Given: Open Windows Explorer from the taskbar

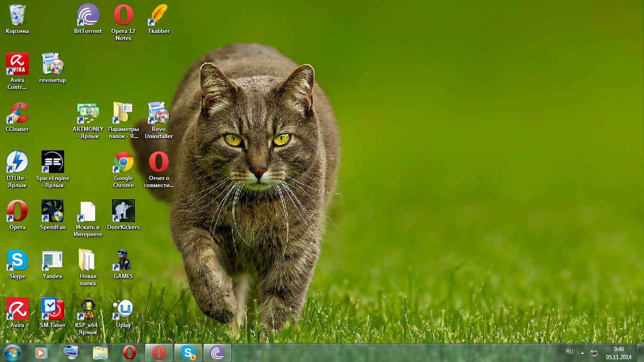Looking at the screenshot, I should point(100,353).
